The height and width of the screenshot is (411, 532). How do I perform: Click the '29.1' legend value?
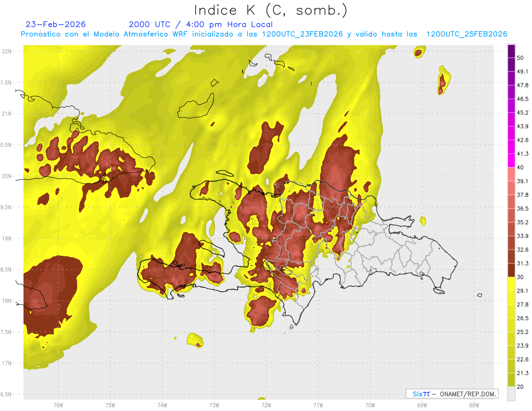coord(522,291)
